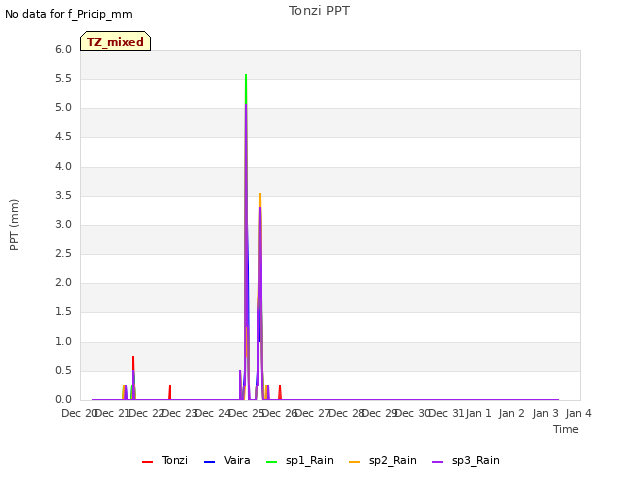Click the Time x-axis label

coord(566,430)
